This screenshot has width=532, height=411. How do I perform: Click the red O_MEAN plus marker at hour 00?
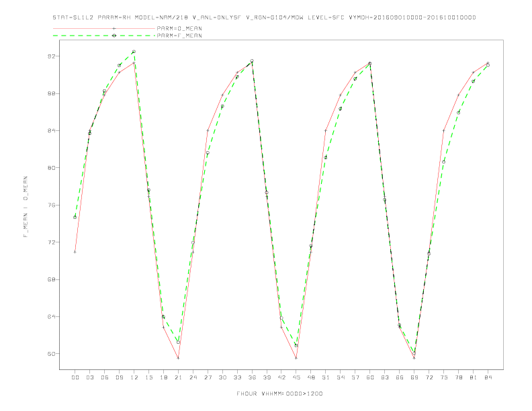coord(75,252)
